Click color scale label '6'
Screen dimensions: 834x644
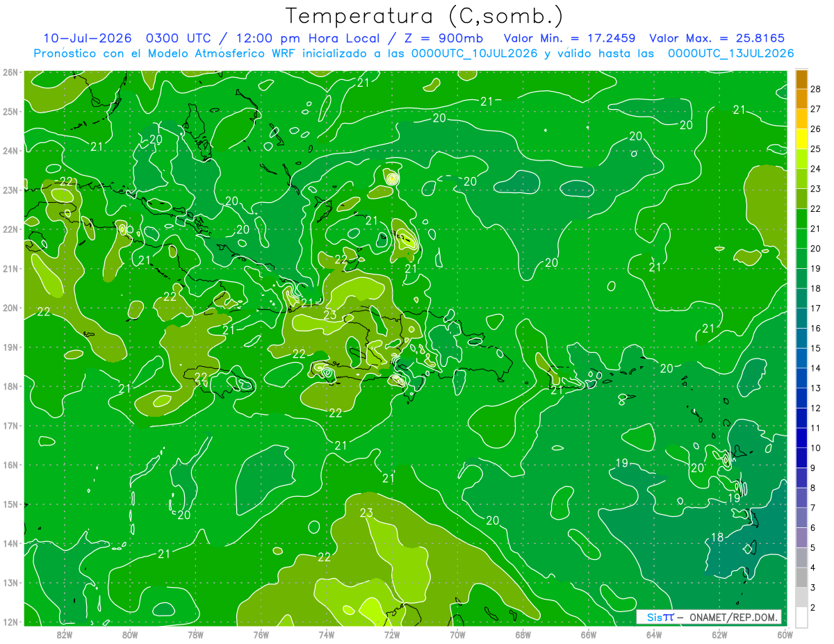click(x=814, y=528)
